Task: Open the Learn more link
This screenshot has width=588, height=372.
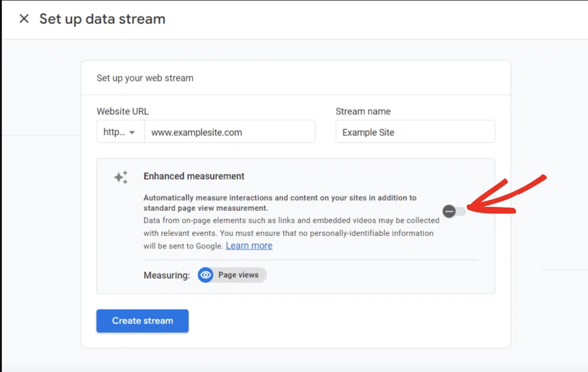Action: click(249, 246)
